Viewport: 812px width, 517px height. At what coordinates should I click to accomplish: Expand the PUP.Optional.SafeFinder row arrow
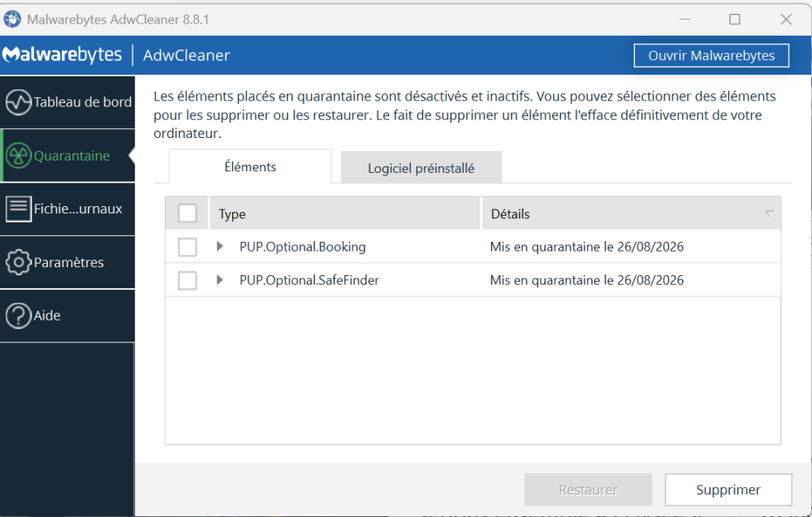point(220,280)
